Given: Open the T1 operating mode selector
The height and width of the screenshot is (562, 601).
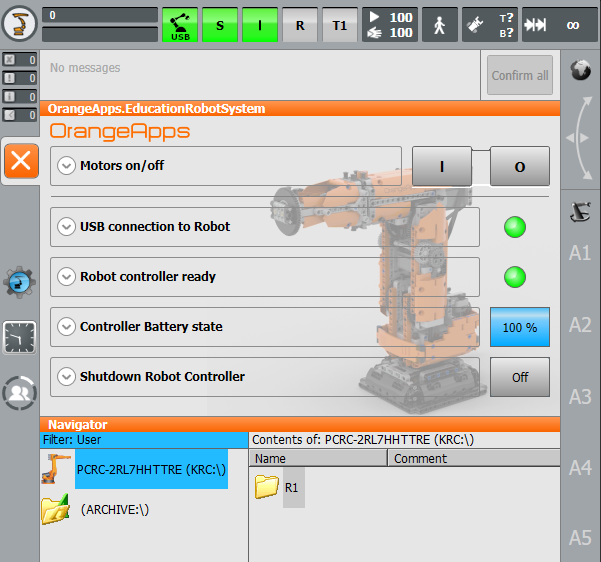Looking at the screenshot, I should click(x=340, y=25).
